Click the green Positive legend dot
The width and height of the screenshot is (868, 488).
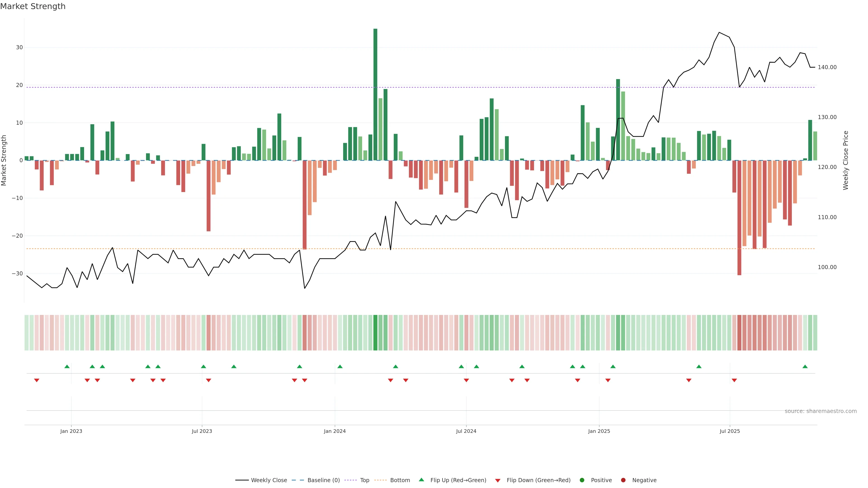582,480
